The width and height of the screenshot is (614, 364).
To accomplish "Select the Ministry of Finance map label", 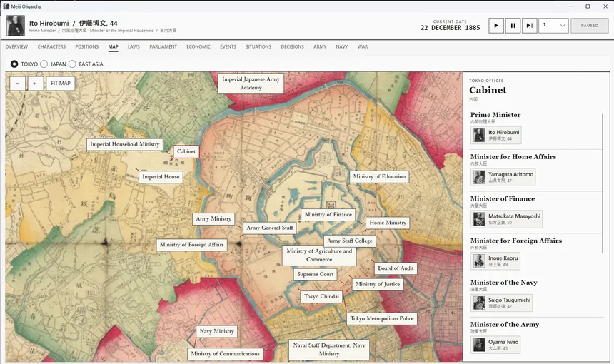I will tap(328, 215).
